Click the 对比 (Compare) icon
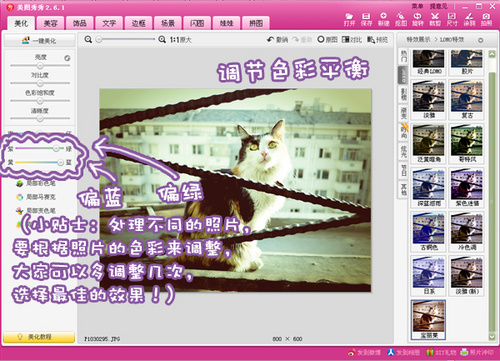 (352, 40)
